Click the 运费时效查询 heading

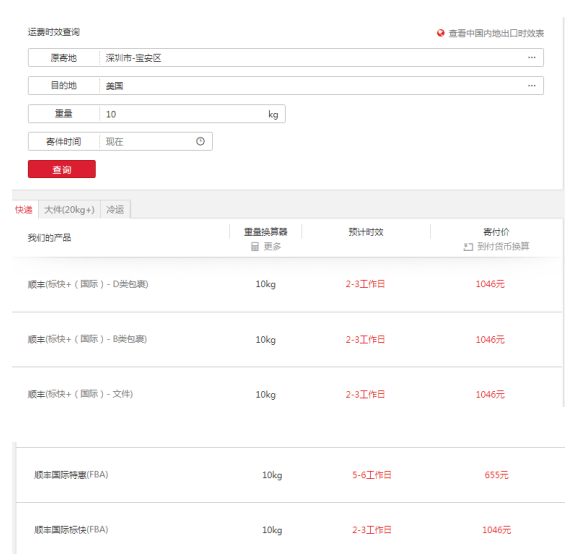click(54, 32)
